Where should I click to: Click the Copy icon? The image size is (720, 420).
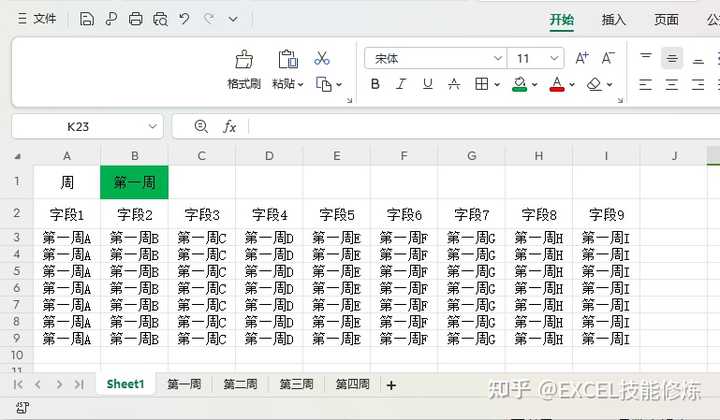coord(324,84)
